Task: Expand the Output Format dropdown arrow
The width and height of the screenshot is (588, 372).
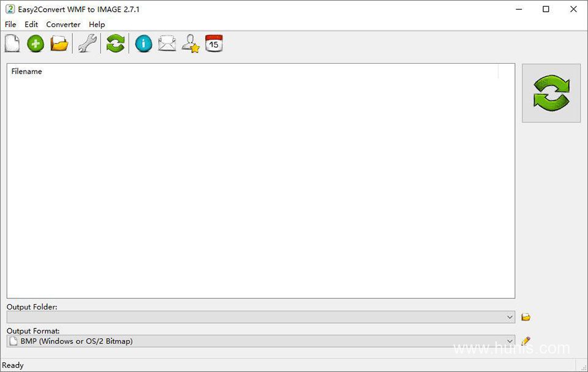Action: point(510,341)
